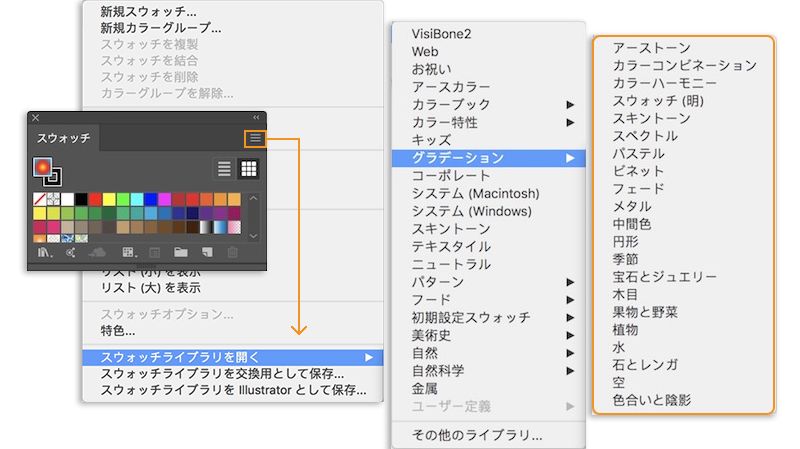Select the Registration swatch
800x449 pixels.
(53, 198)
